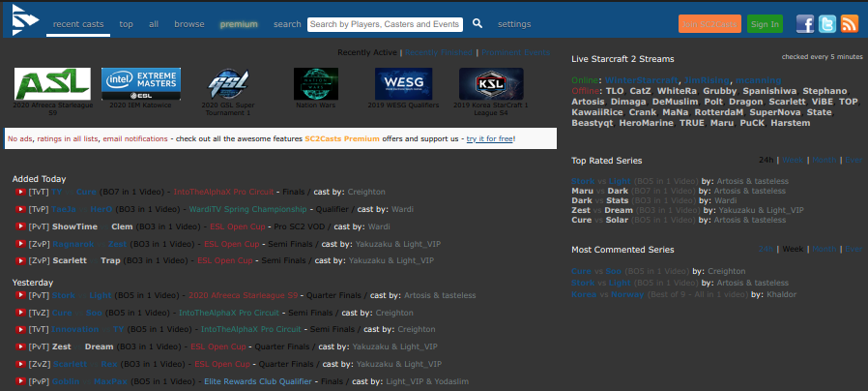Focus the Players, Casters and Events search box

coord(385,24)
